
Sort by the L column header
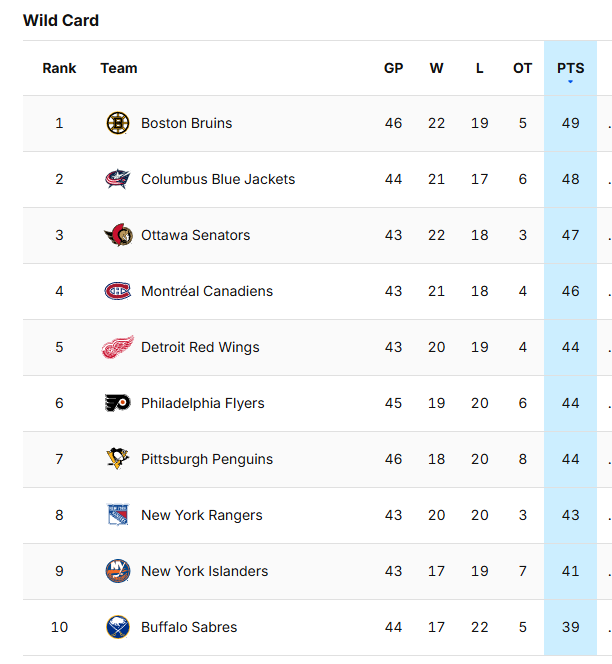[479, 68]
